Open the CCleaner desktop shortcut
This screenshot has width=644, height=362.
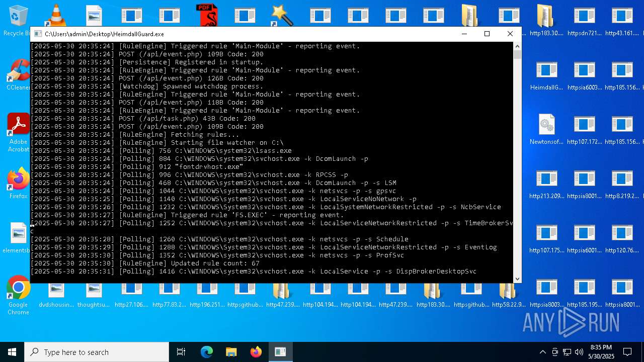click(x=18, y=74)
